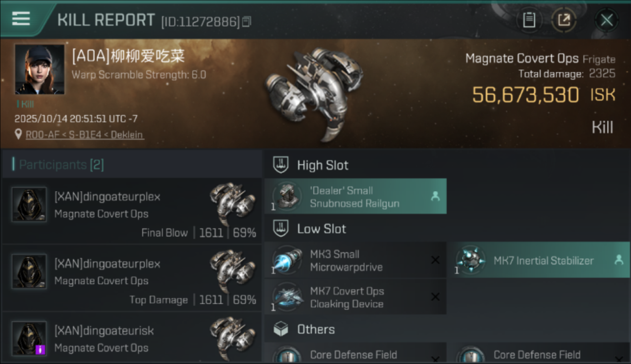This screenshot has height=364, width=631.
Task: Click the share kill report icon
Action: (x=564, y=20)
